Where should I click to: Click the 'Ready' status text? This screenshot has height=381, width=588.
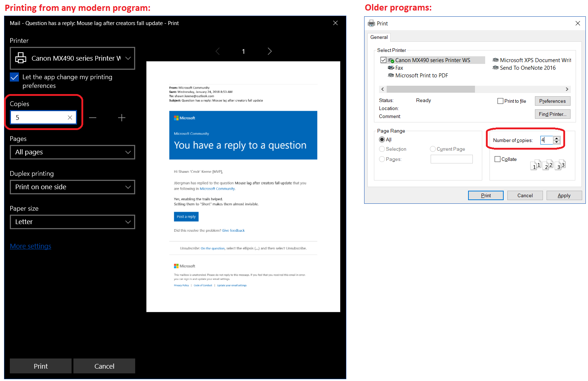(423, 100)
